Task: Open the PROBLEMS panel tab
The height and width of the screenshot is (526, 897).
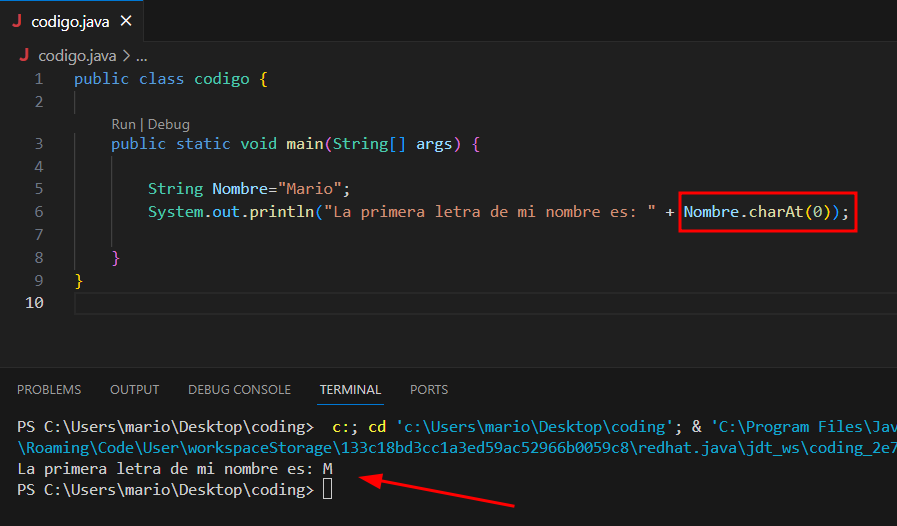Action: click(x=49, y=390)
